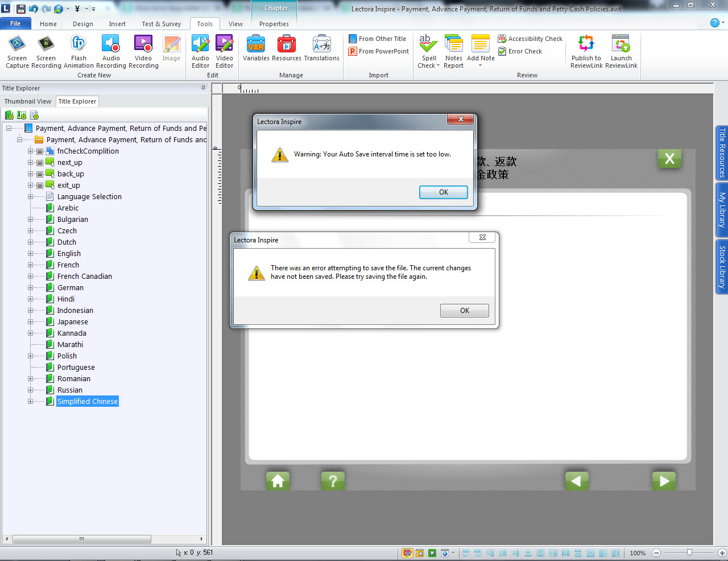Expand the Russian chapter node

(31, 390)
